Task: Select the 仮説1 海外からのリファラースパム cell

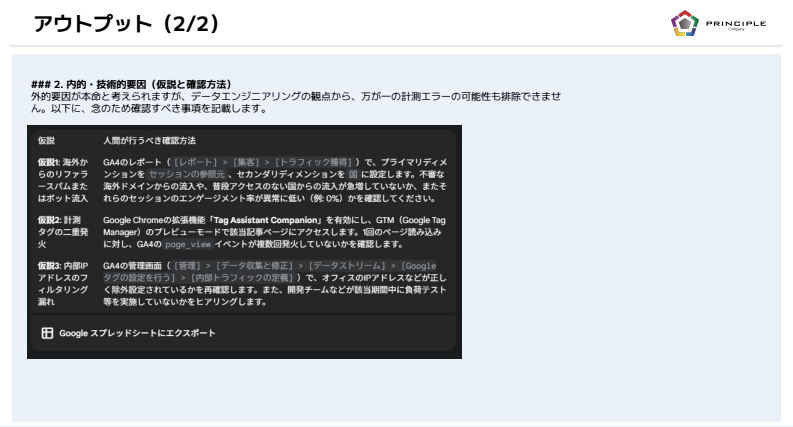Action: tap(63, 180)
